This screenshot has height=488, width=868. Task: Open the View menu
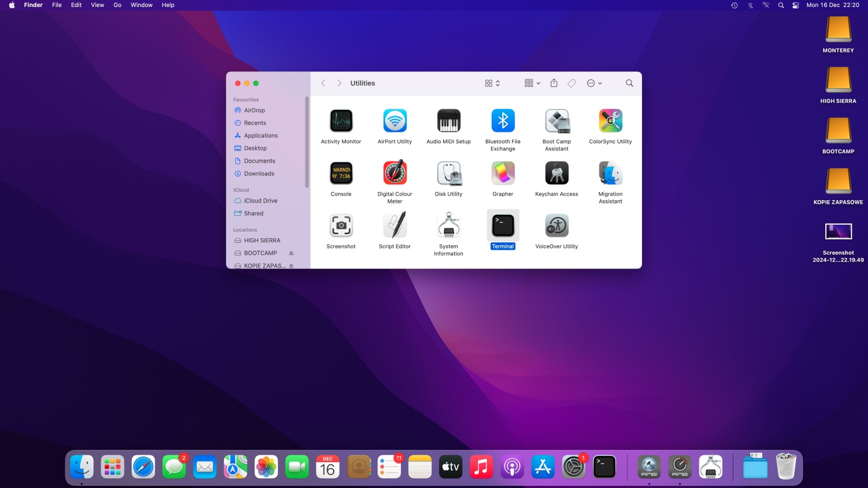tap(97, 5)
